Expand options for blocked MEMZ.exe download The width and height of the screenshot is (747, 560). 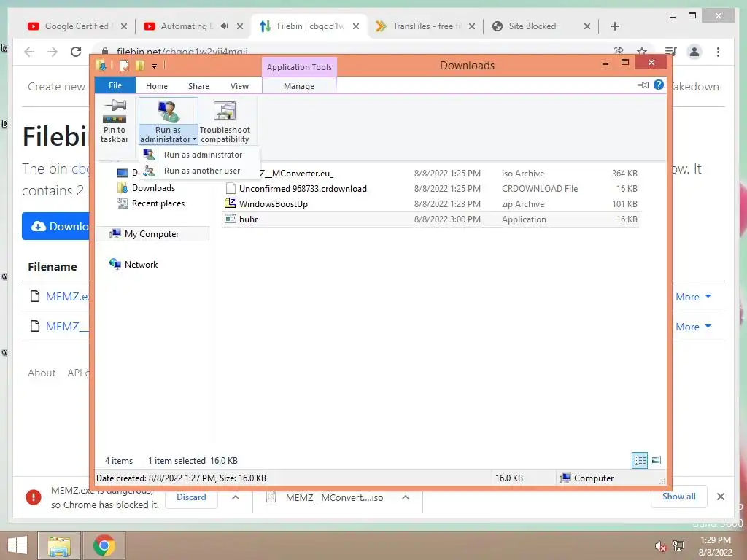tap(236, 497)
